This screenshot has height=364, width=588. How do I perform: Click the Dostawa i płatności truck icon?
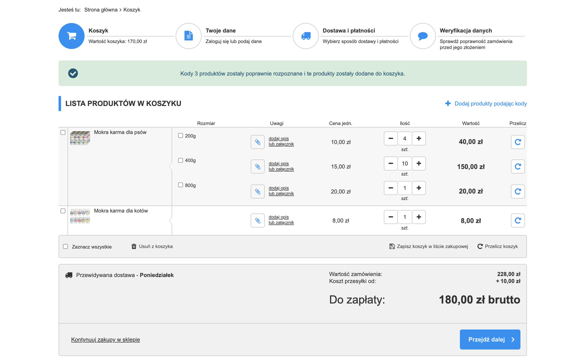(306, 36)
